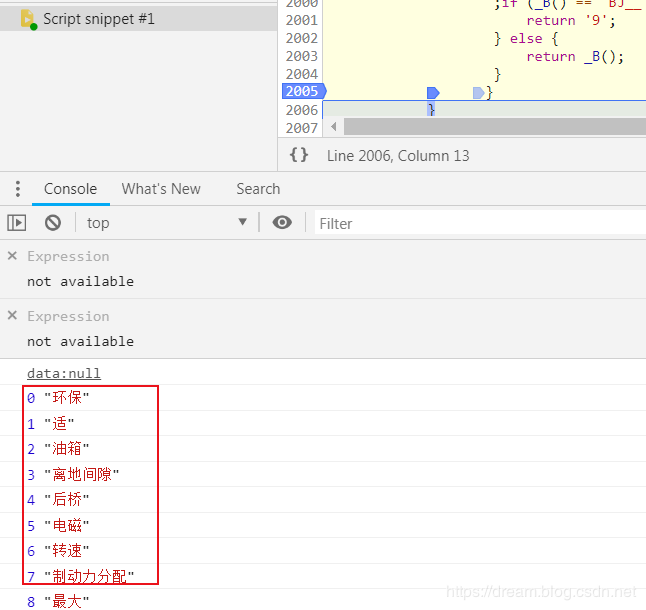Image resolution: width=646 pixels, height=610 pixels.
Task: Edit the first Expression placeholder field
Action: (68, 257)
